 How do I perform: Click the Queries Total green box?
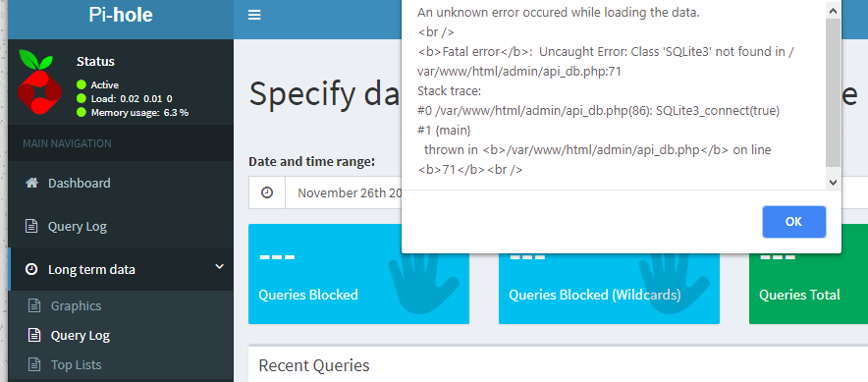click(808, 274)
